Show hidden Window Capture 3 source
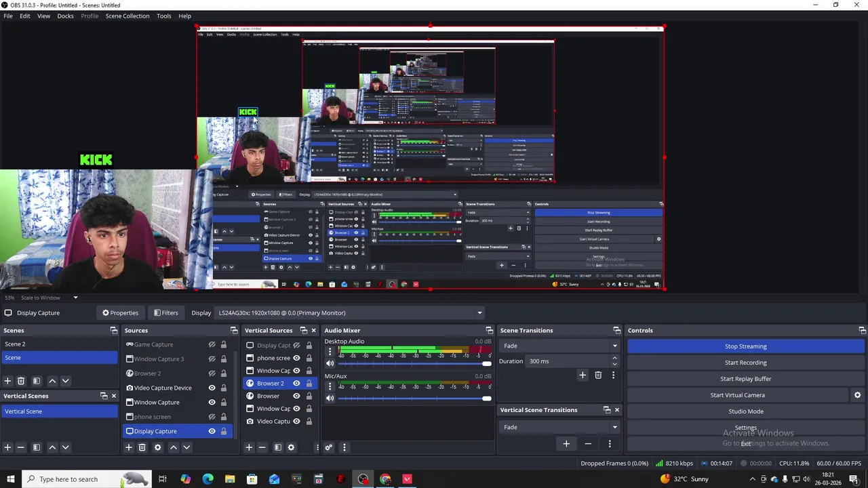 (x=212, y=359)
